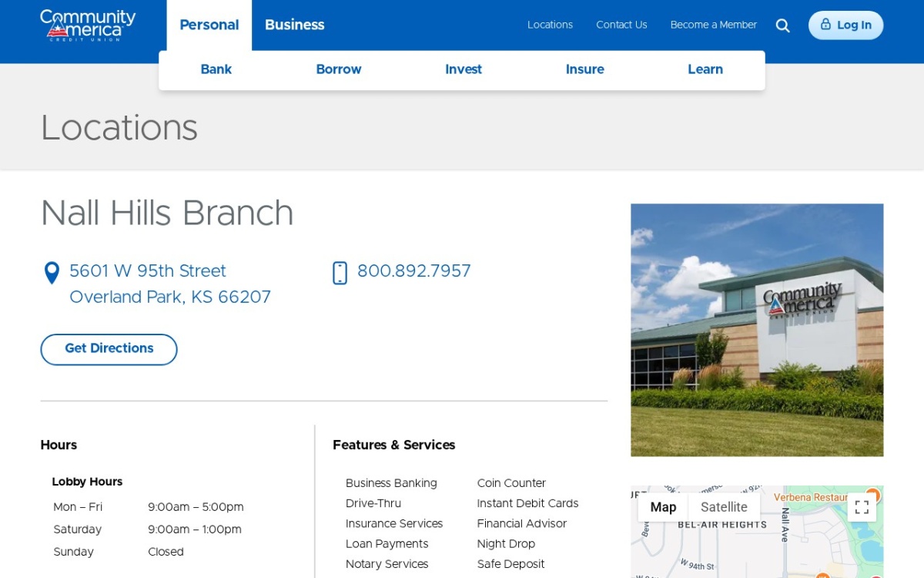Click the Business Banking feature
The height and width of the screenshot is (578, 924).
coord(391,483)
